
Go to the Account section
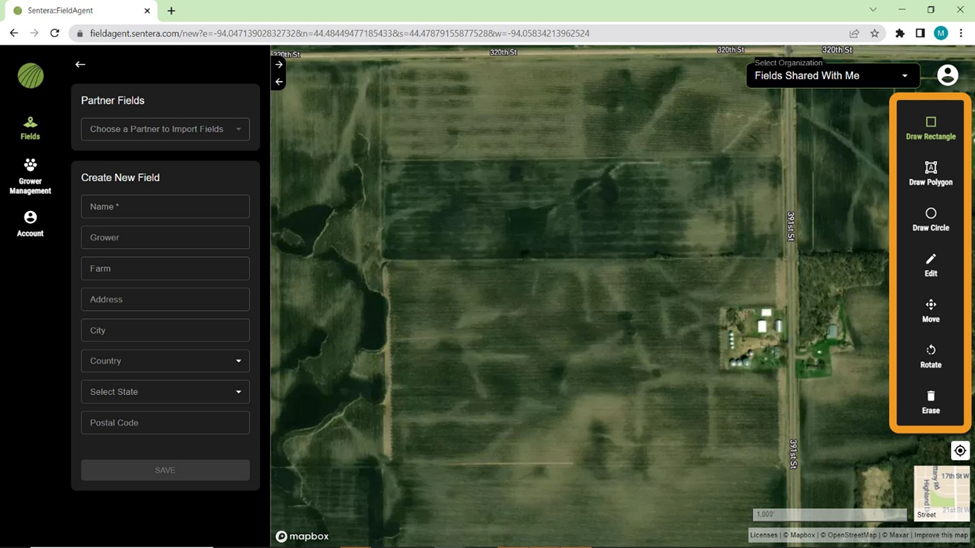[30, 224]
